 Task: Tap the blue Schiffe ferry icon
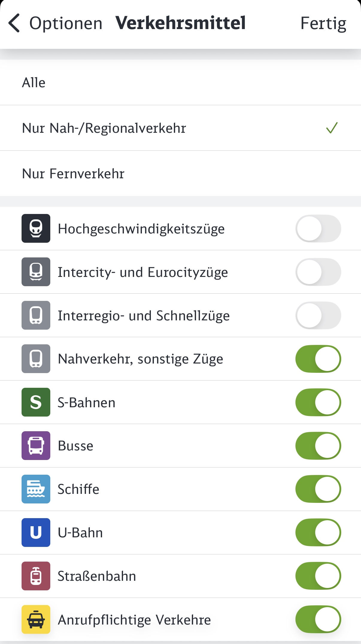click(x=36, y=489)
